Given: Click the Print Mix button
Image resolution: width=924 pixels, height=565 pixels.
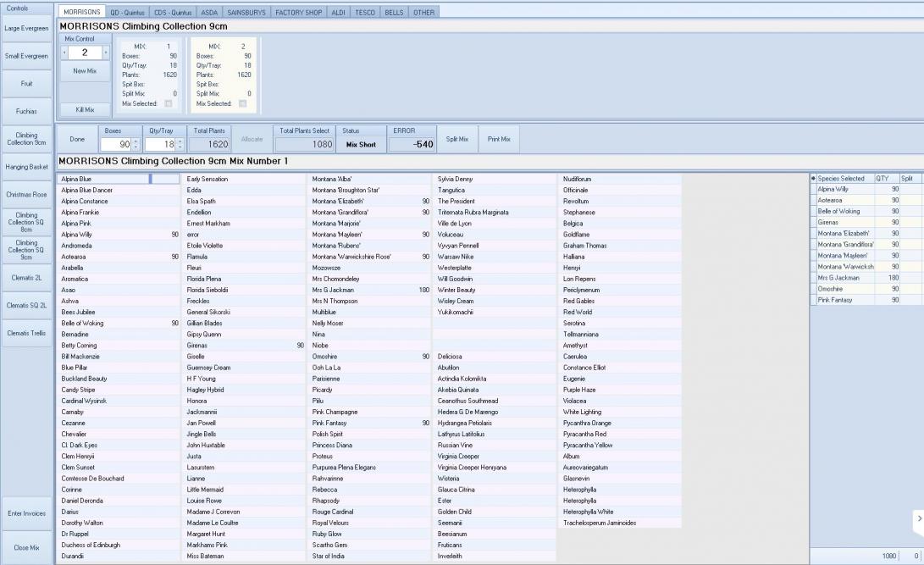Looking at the screenshot, I should pos(499,139).
